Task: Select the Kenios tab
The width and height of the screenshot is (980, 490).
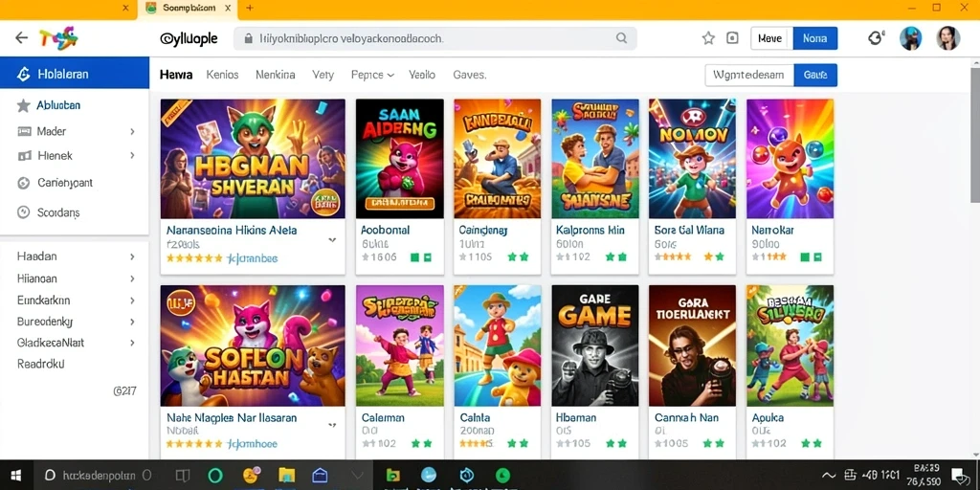Action: [222, 75]
